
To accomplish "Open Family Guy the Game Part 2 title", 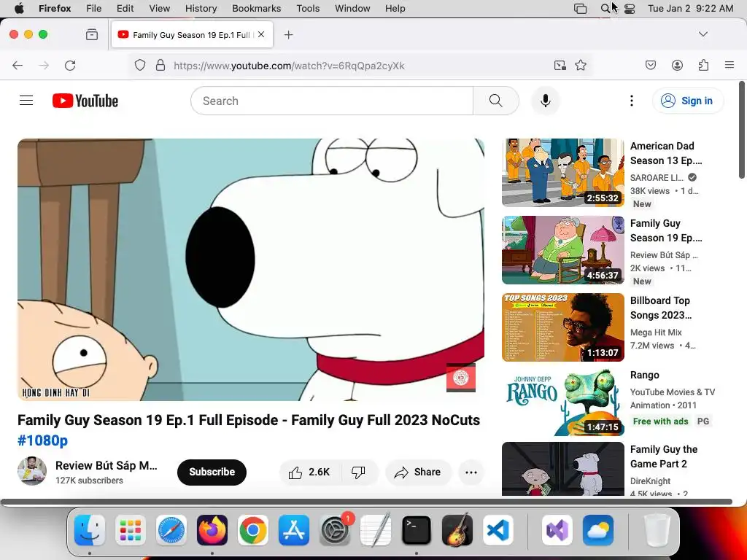I will [x=664, y=456].
